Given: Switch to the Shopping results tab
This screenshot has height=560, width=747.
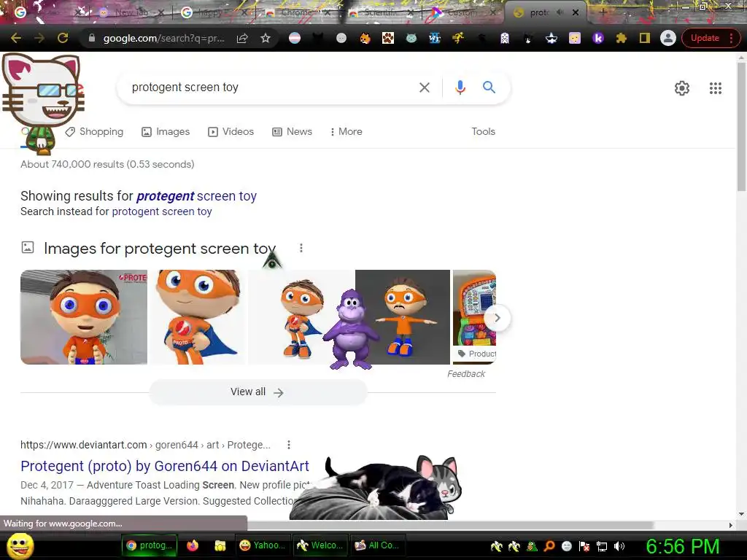Looking at the screenshot, I should (x=94, y=132).
